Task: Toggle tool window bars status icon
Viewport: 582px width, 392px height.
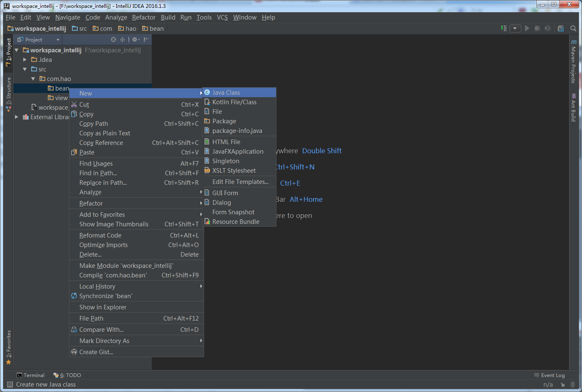Action: [10, 385]
